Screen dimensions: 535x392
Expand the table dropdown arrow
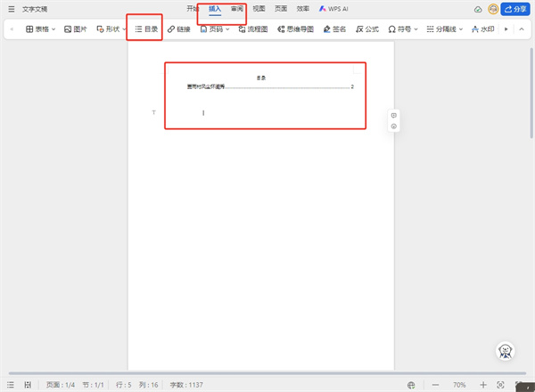pyautogui.click(x=53, y=29)
